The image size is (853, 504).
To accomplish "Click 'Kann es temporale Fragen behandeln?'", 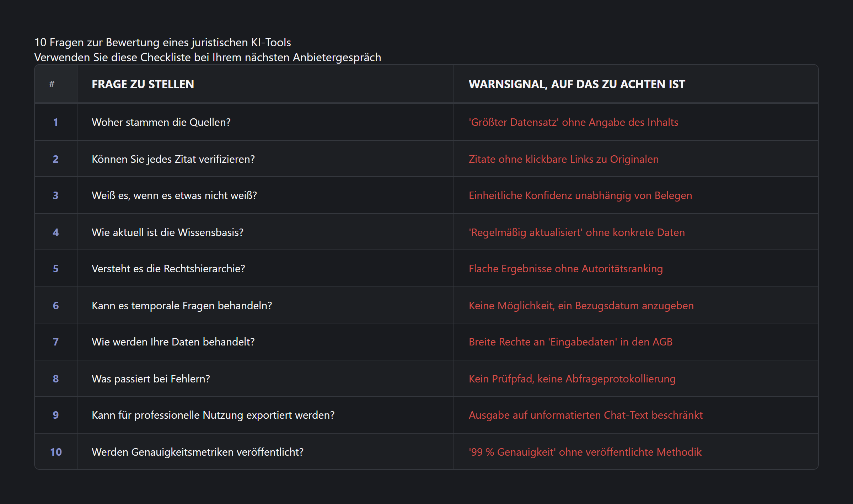I will pyautogui.click(x=182, y=305).
